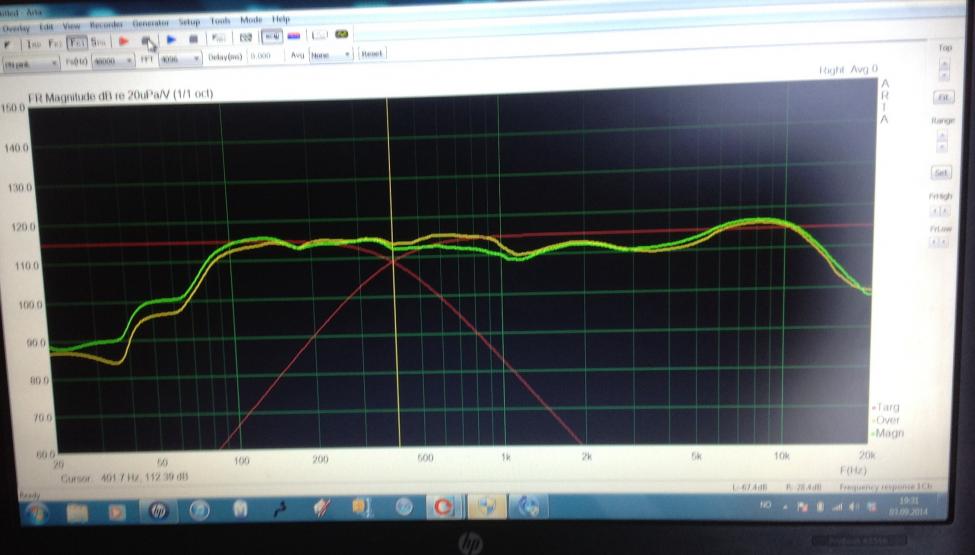Screen dimensions: 975x555
Task: Click the white frame toolbar icon
Action: coord(320,35)
